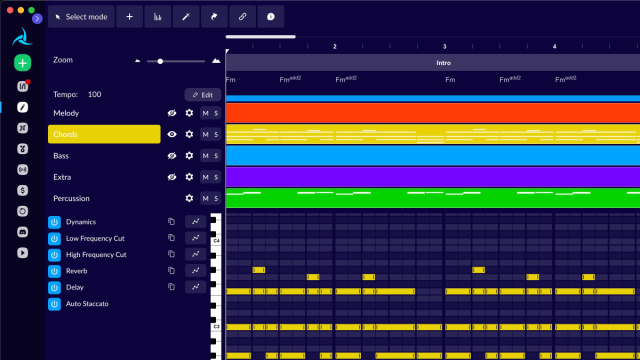Toggle the Auto Staccato power button
640x360 pixels.
point(54,304)
